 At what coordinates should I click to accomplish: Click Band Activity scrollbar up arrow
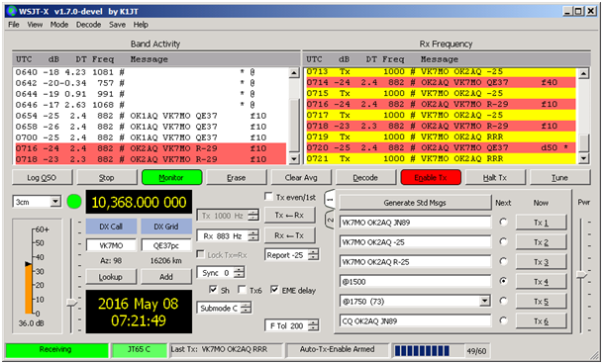[294, 73]
